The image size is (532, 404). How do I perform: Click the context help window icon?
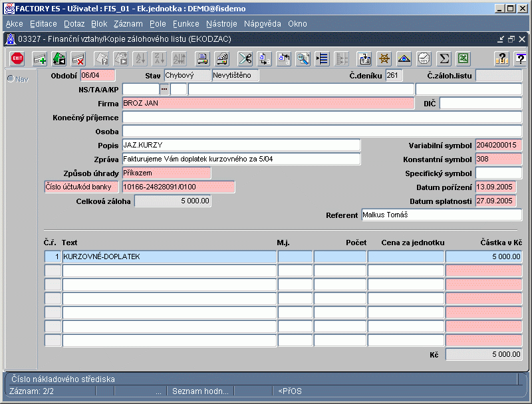(x=521, y=58)
